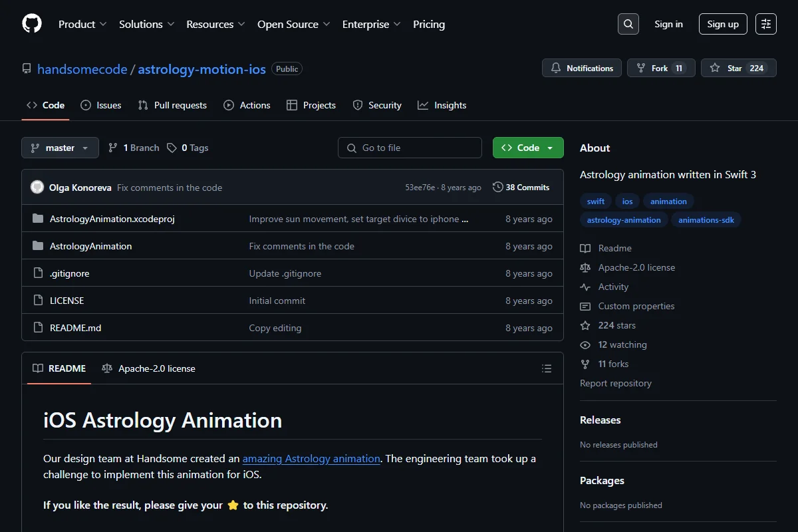Screen dimensions: 798x532
Task: Expand the Solutions navigation menu
Action: point(146,24)
